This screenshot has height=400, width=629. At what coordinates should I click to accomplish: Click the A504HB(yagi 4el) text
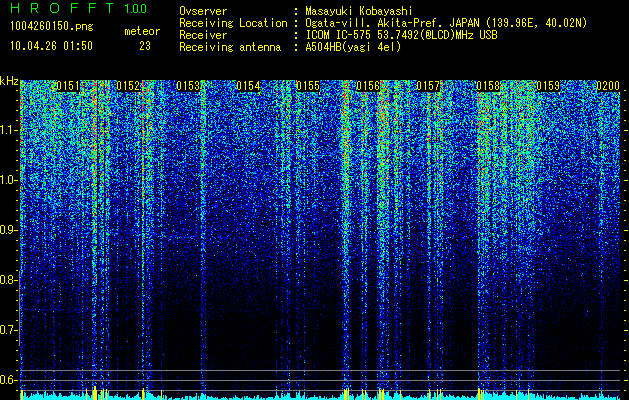(353, 47)
